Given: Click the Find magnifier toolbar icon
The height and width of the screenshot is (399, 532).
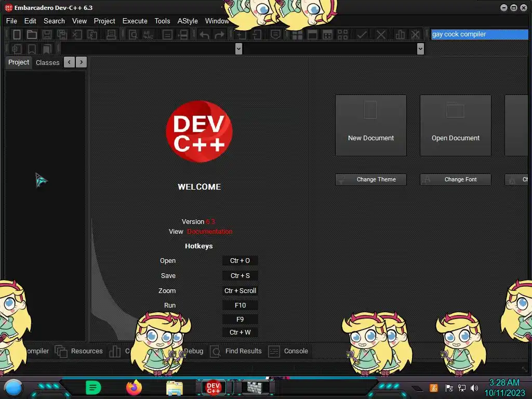Looking at the screenshot, I should (x=133, y=35).
